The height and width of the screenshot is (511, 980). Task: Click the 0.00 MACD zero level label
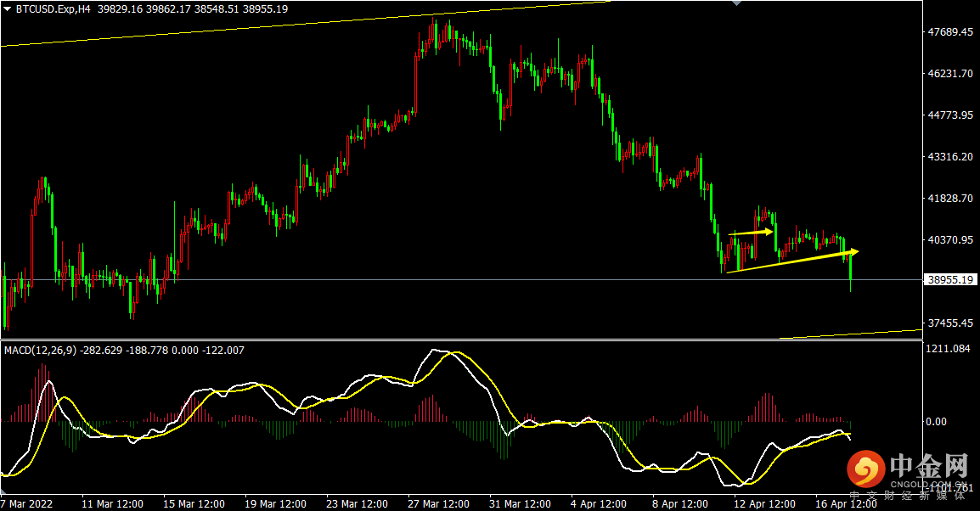pyautogui.click(x=936, y=422)
